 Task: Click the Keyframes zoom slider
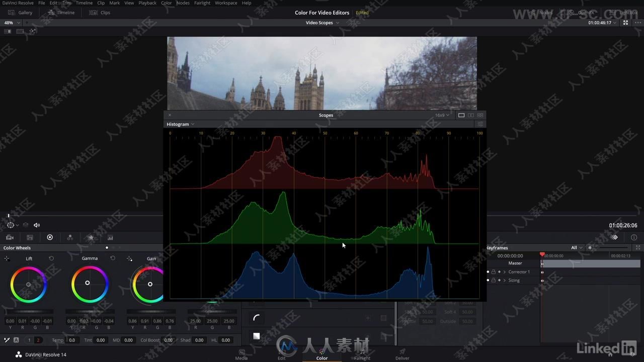click(608, 247)
